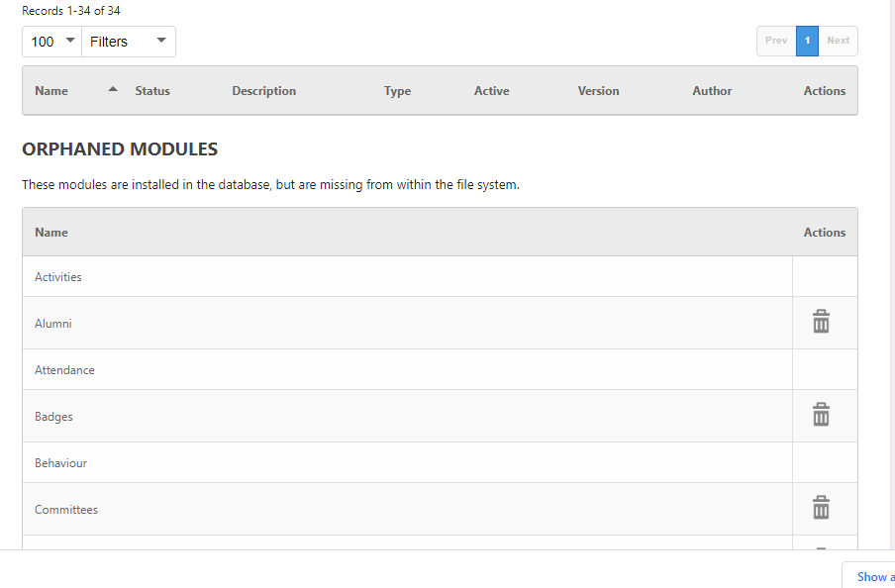The width and height of the screenshot is (895, 588).
Task: Click the Show button at bottom right
Action: 868,575
